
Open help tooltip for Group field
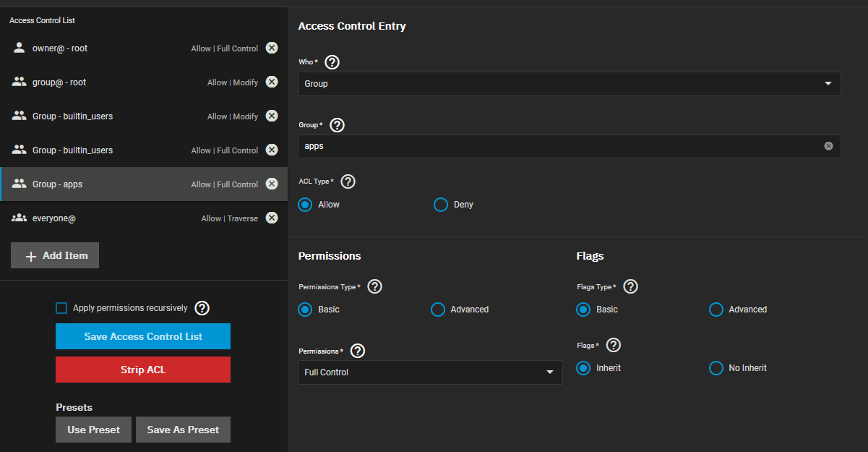click(x=337, y=125)
